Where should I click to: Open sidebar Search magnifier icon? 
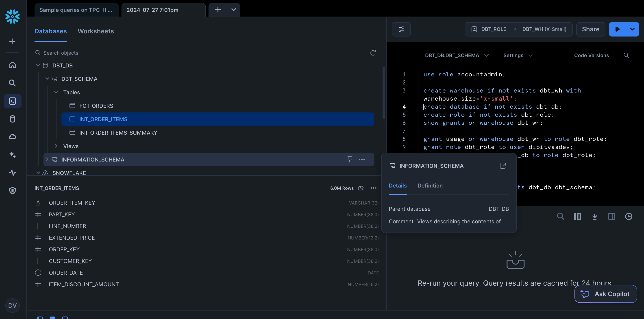point(13,83)
